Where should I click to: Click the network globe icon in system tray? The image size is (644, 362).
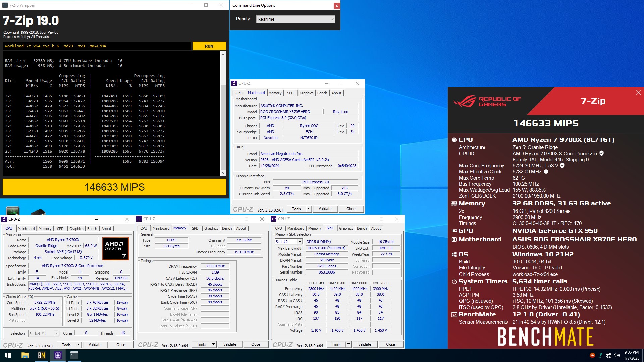(609, 355)
